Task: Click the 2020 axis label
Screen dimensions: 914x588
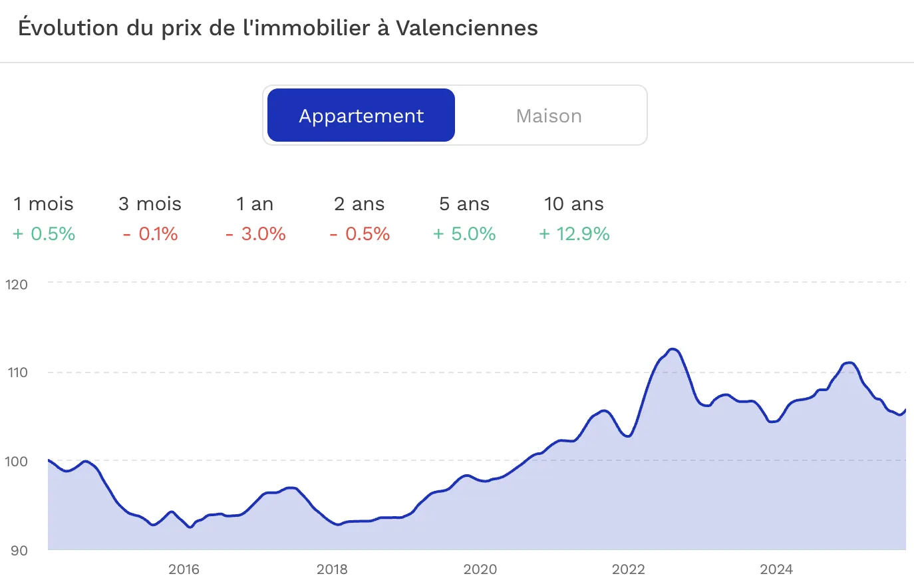Action: (480, 569)
